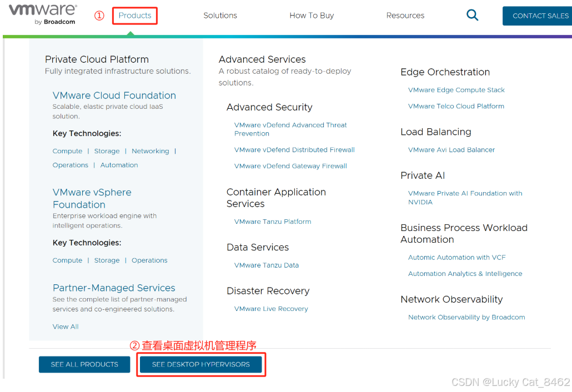Click the Contact Sales button
Viewport: 572px width, 392px height.
(538, 16)
